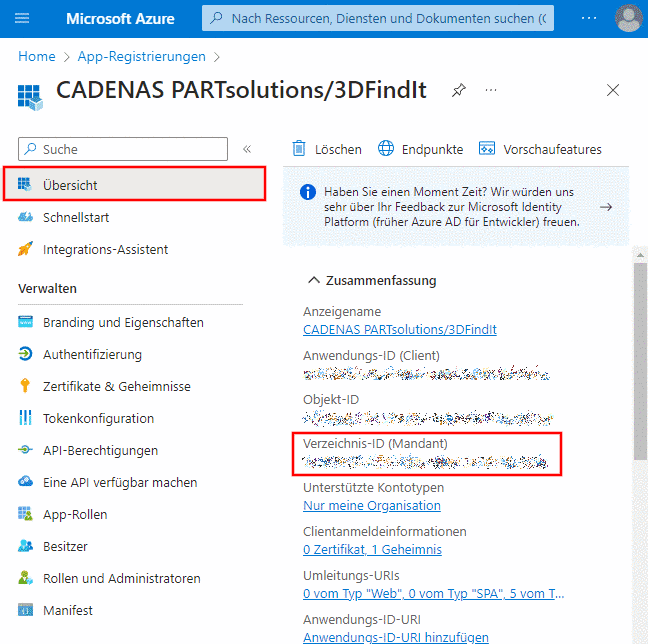The height and width of the screenshot is (644, 648).
Task: Open Tokenkonfiguration
Action: pyautogui.click(x=98, y=418)
